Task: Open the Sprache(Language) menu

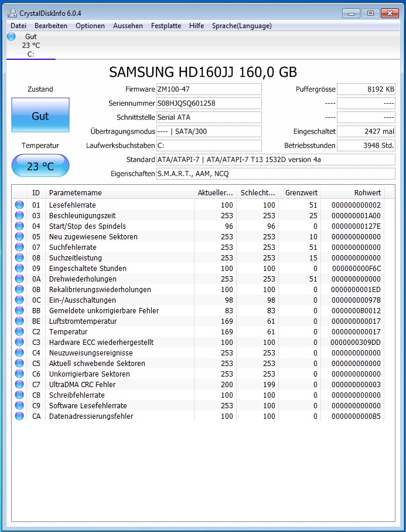Action: point(241,26)
